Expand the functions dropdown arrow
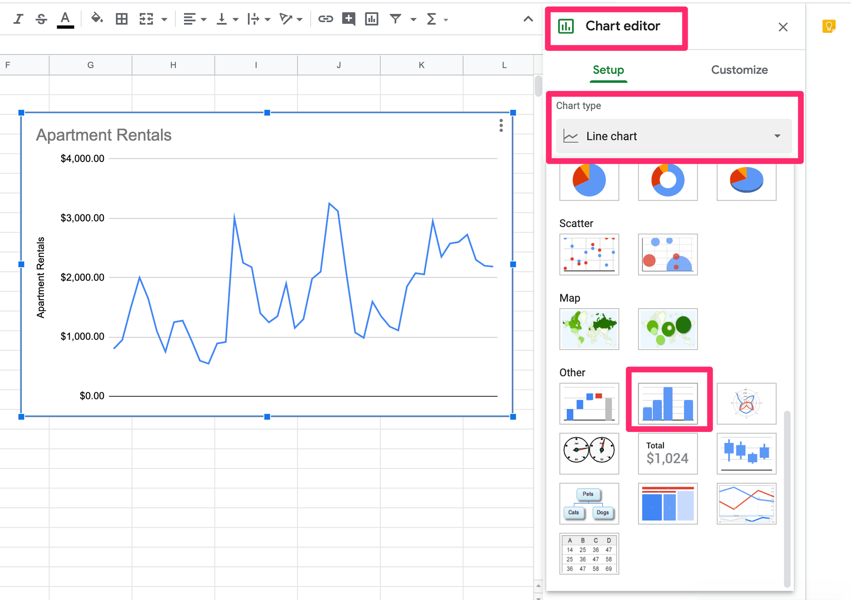This screenshot has height=600, width=868. click(446, 20)
